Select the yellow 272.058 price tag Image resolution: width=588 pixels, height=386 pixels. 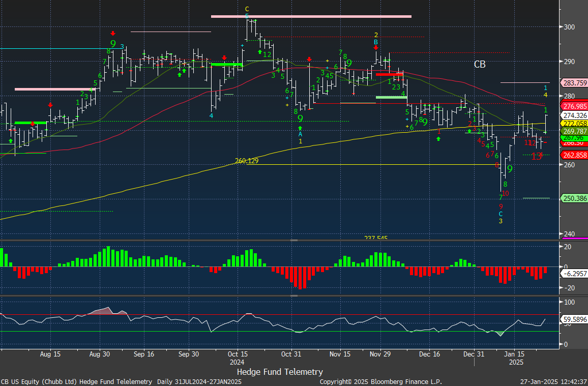(x=573, y=124)
